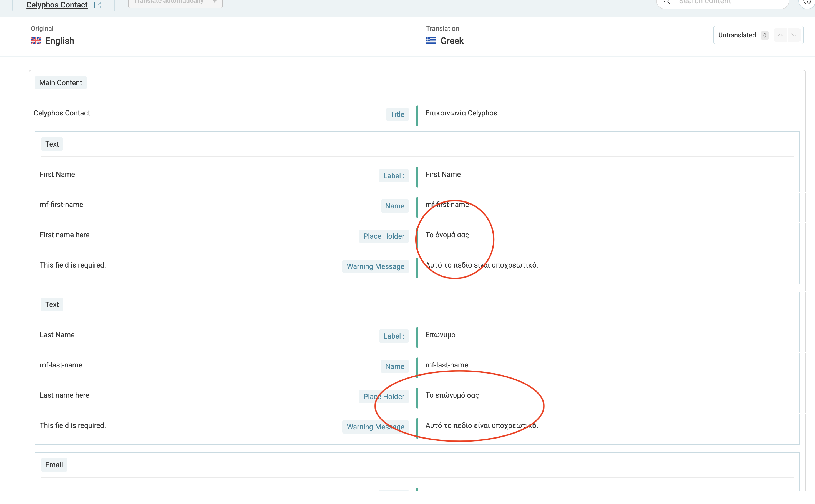
Task: Open the Celyphos Contact page link
Action: pyautogui.click(x=57, y=5)
